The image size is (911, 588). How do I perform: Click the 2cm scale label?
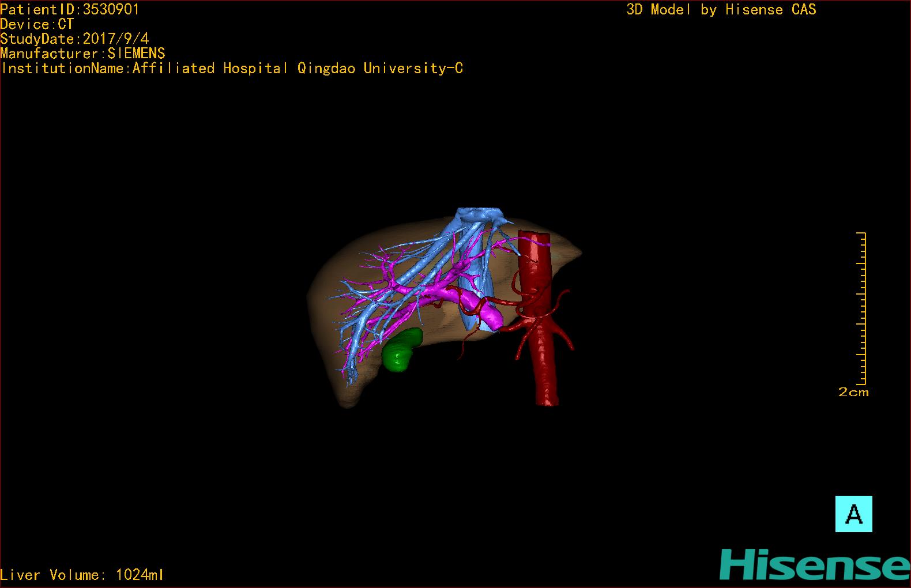[x=853, y=392]
